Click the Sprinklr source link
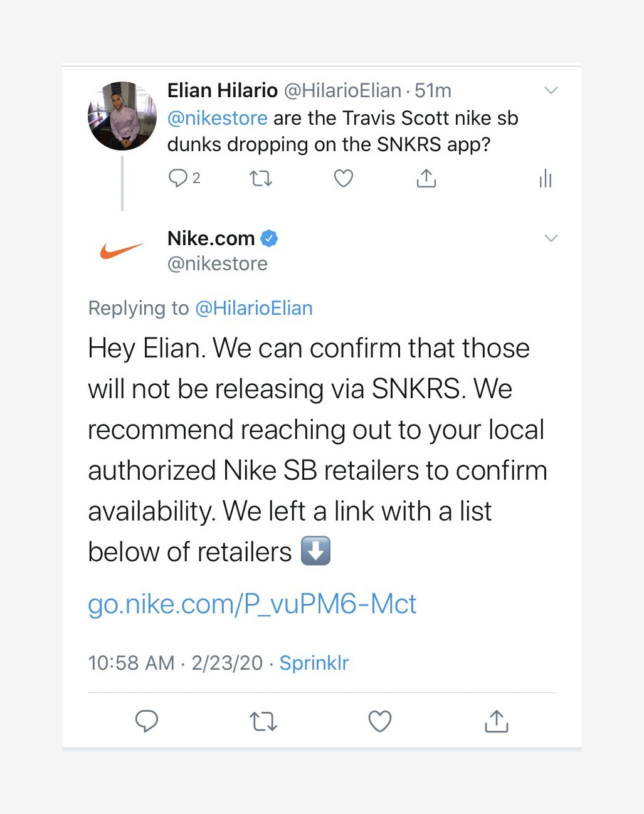Screen dimensions: 644x814 pyautogui.click(x=314, y=663)
